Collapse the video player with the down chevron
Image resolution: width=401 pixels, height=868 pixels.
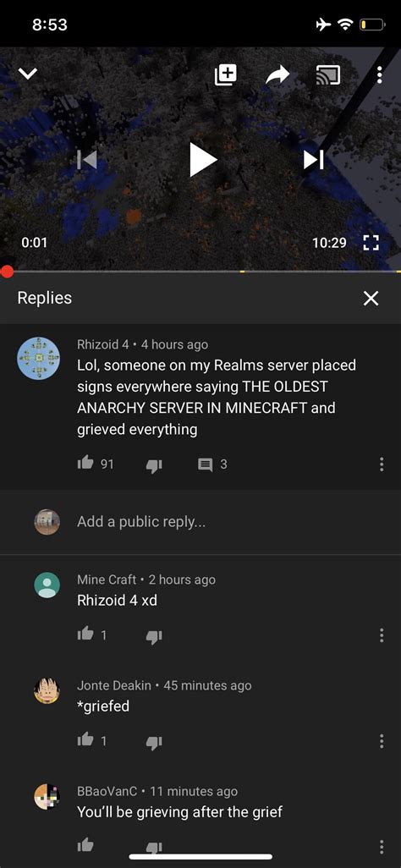(28, 74)
